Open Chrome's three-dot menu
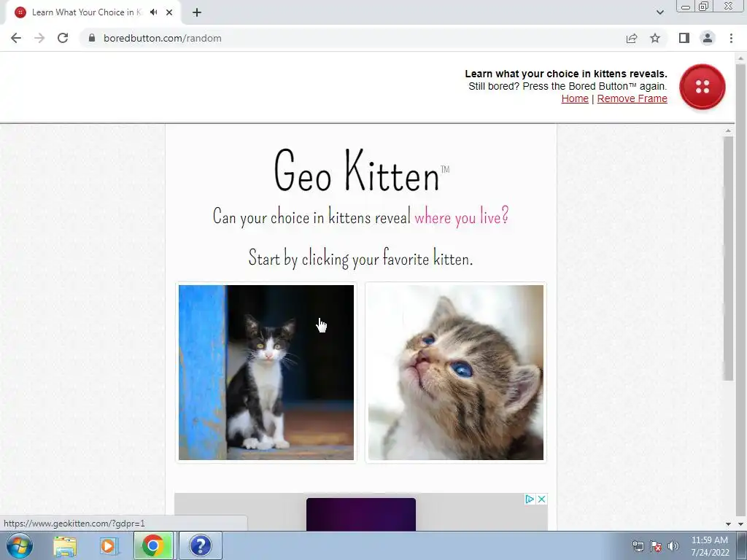This screenshot has height=560, width=747. click(731, 38)
